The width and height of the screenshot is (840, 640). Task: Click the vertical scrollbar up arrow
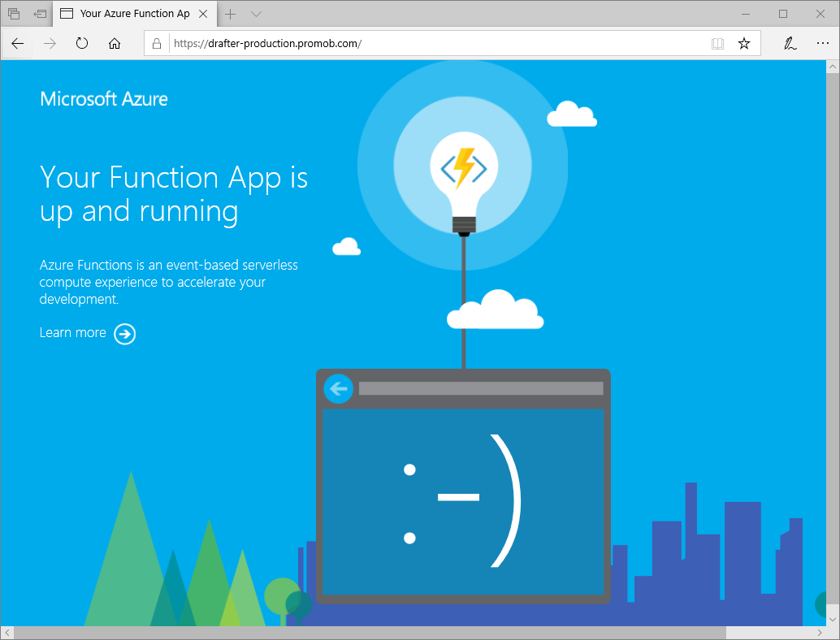coord(833,67)
